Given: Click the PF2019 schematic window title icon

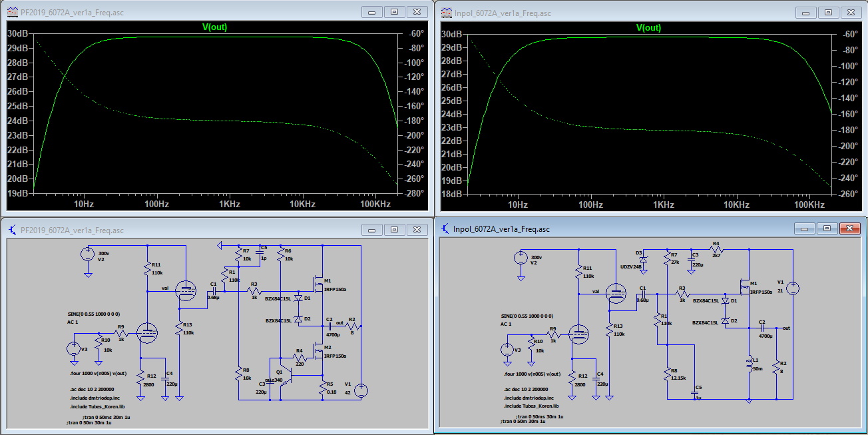Looking at the screenshot, I should click(x=13, y=230).
